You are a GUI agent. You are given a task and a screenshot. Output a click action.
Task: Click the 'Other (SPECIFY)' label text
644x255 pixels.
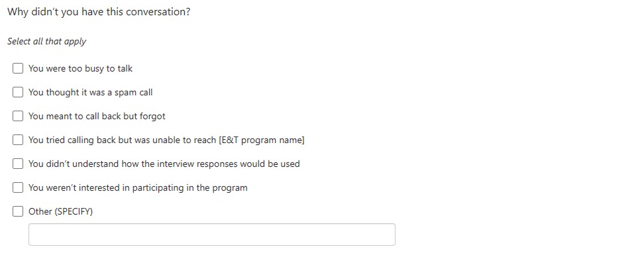tap(61, 211)
